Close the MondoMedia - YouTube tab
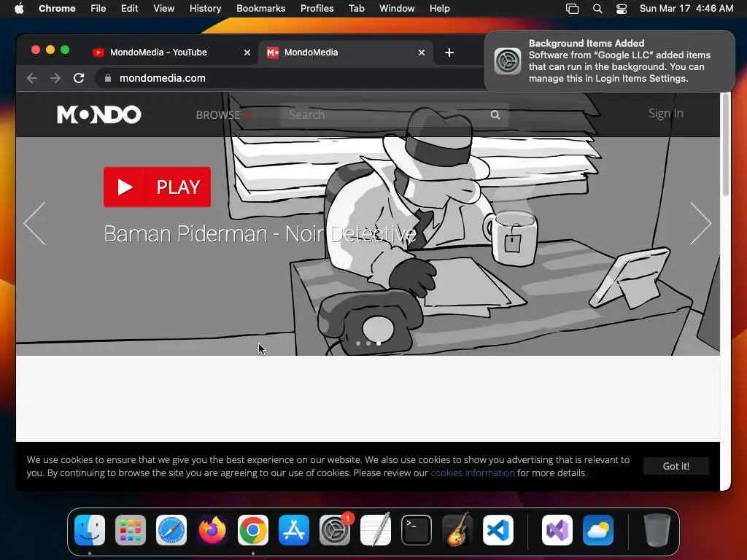The image size is (747, 560). 247,52
